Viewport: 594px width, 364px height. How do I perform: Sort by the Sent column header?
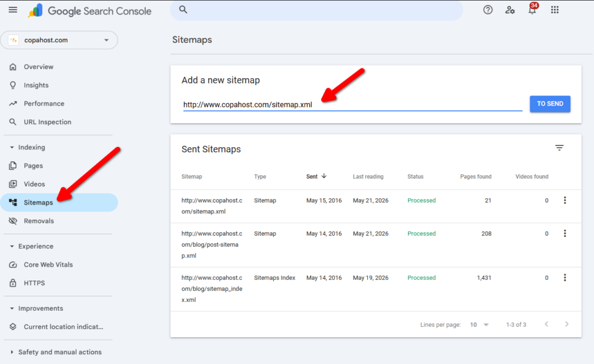point(316,176)
